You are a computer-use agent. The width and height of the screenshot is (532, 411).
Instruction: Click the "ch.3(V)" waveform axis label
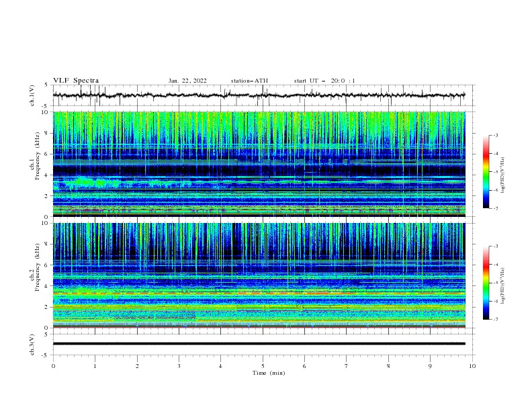[x=32, y=345]
